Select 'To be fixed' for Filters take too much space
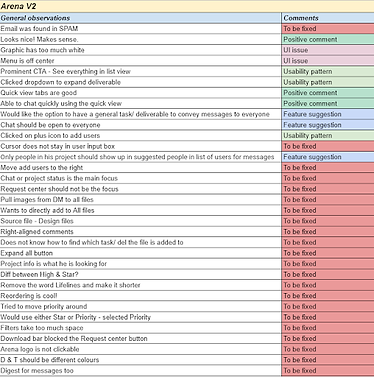This screenshot has height=377, width=374. click(x=328, y=327)
